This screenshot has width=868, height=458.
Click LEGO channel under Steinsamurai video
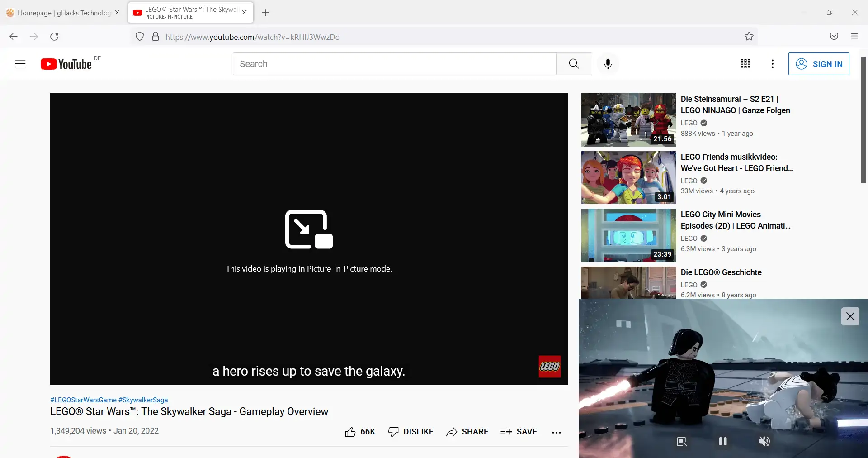[x=689, y=123]
